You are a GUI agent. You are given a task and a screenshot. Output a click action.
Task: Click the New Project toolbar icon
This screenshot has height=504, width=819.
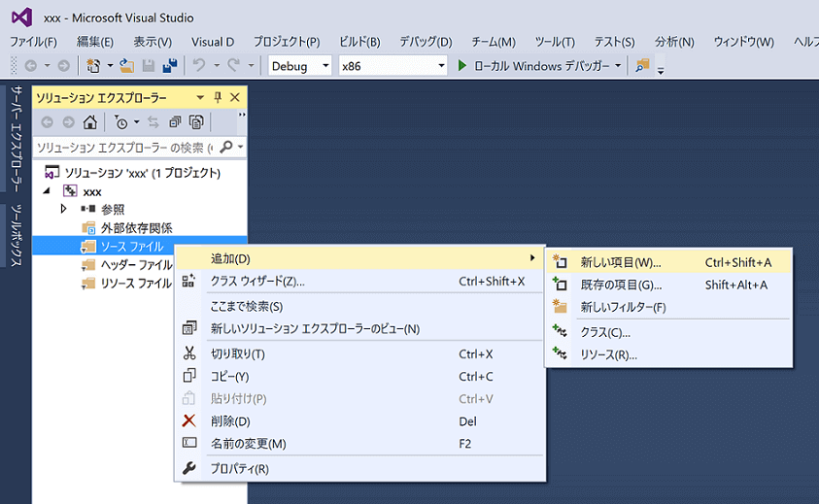click(93, 66)
